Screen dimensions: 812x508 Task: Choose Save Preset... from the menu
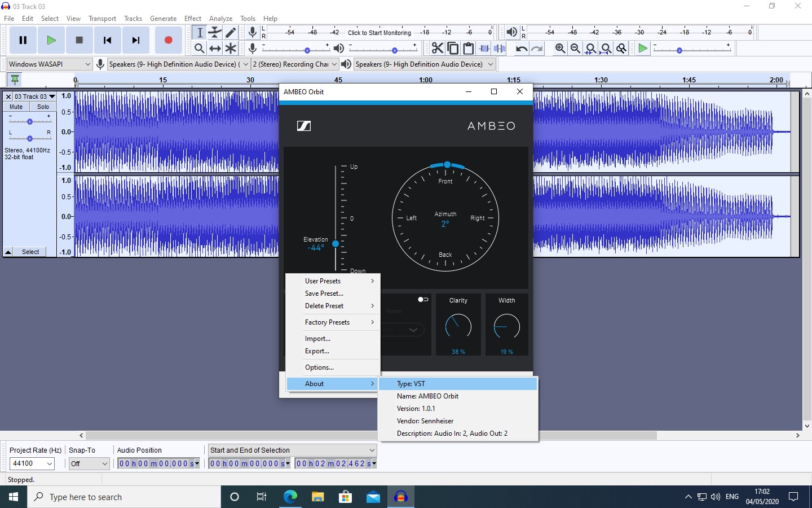coord(333,294)
